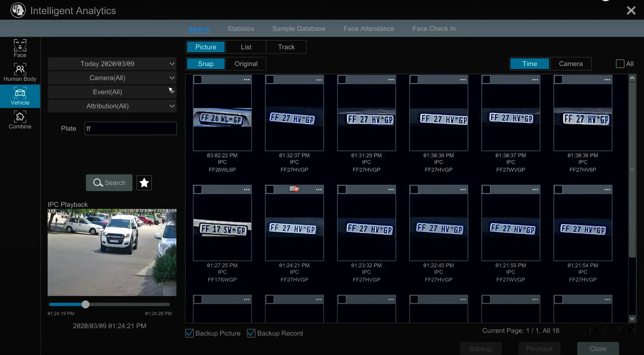Image resolution: width=644 pixels, height=355 pixels.
Task: Select the Face analytics category
Action: (20, 48)
